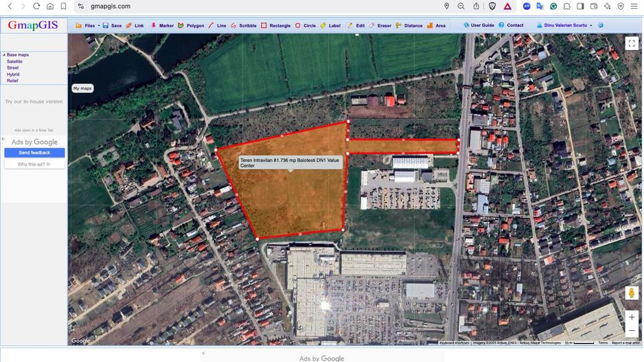Click the GmapGIS logo
Image resolution: width=644 pixels, height=362 pixels.
coord(33,25)
